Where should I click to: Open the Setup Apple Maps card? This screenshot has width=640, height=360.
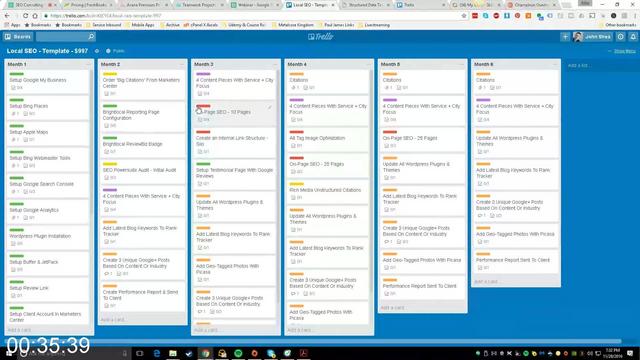tap(48, 135)
